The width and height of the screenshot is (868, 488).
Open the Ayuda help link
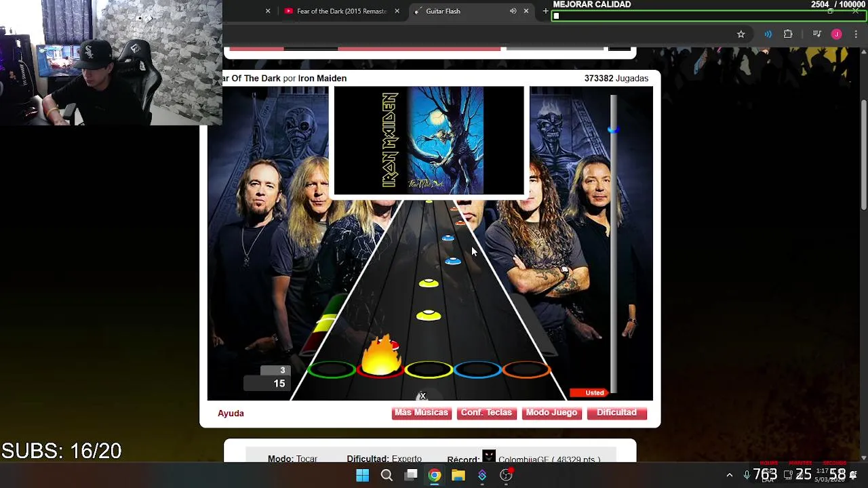(231, 413)
